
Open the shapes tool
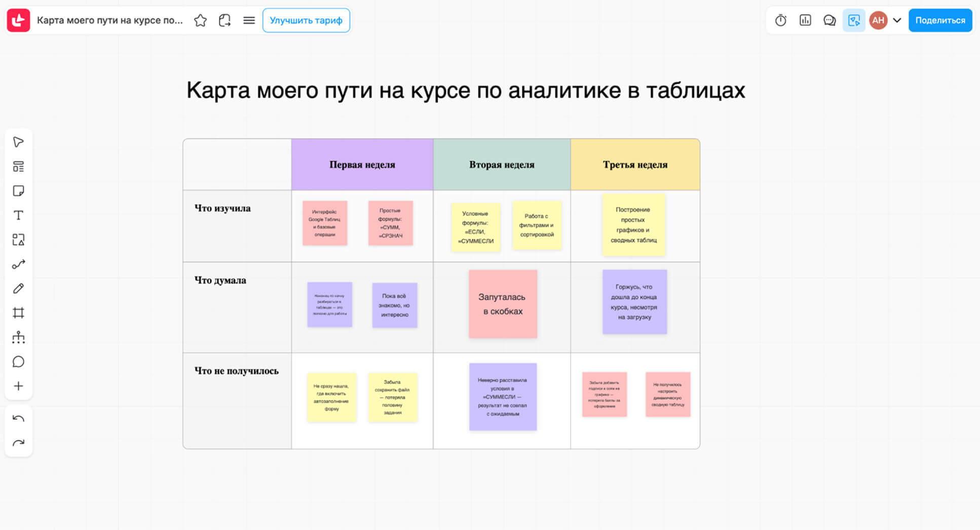pos(18,239)
